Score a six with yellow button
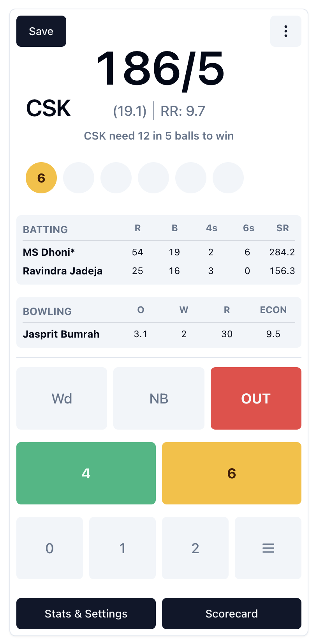This screenshot has width=317, height=644. coord(232,473)
